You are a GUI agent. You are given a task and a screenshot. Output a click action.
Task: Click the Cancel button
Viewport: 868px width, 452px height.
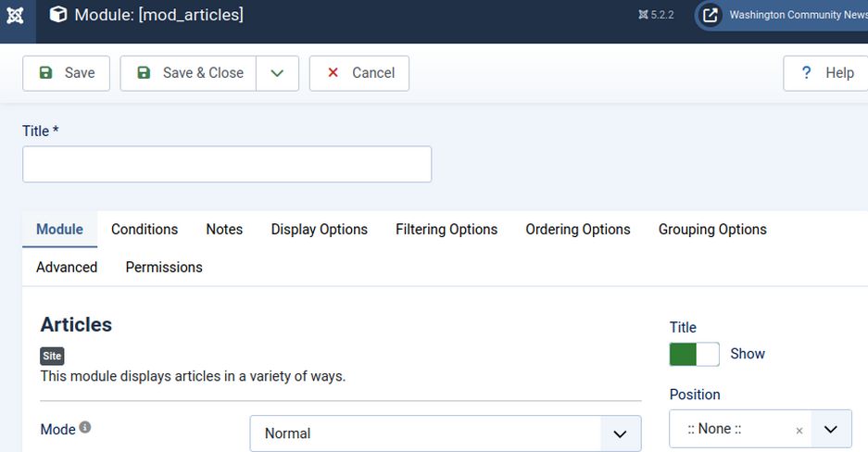(x=359, y=73)
